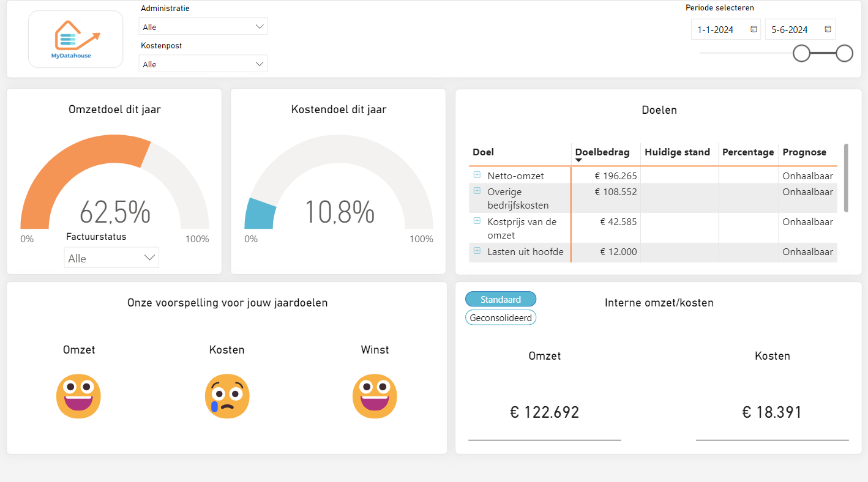
Task: Click the crying emoji under Kosten
Action: [x=227, y=396]
